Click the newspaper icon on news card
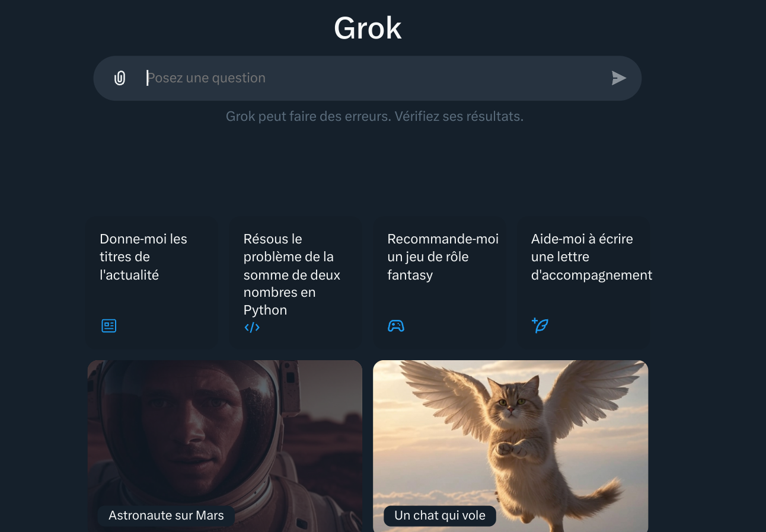The height and width of the screenshot is (532, 766). (x=109, y=326)
